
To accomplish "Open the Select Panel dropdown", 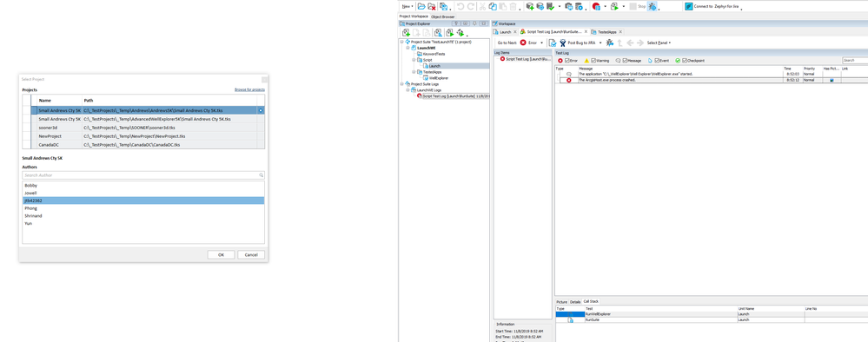I will 659,43.
